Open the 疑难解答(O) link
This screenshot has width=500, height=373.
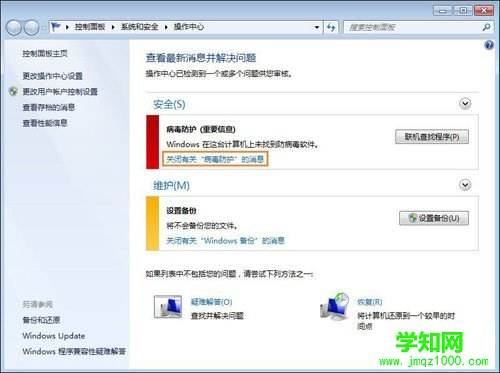click(211, 302)
